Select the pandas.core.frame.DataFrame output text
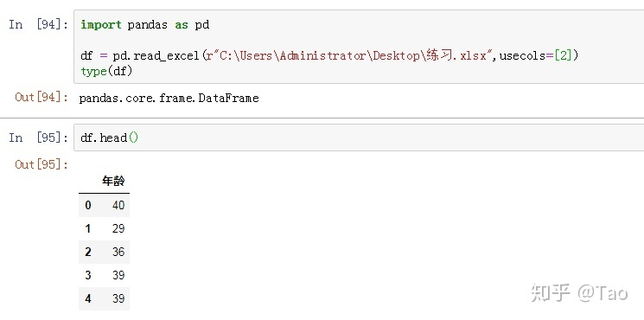Image resolution: width=644 pixels, height=320 pixels. pyautogui.click(x=169, y=99)
